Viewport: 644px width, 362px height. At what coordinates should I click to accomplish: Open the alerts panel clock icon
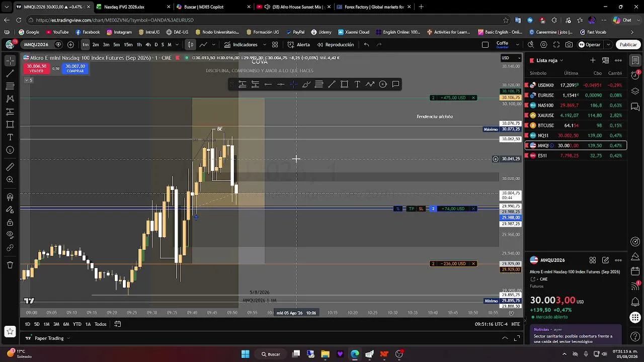click(x=635, y=75)
